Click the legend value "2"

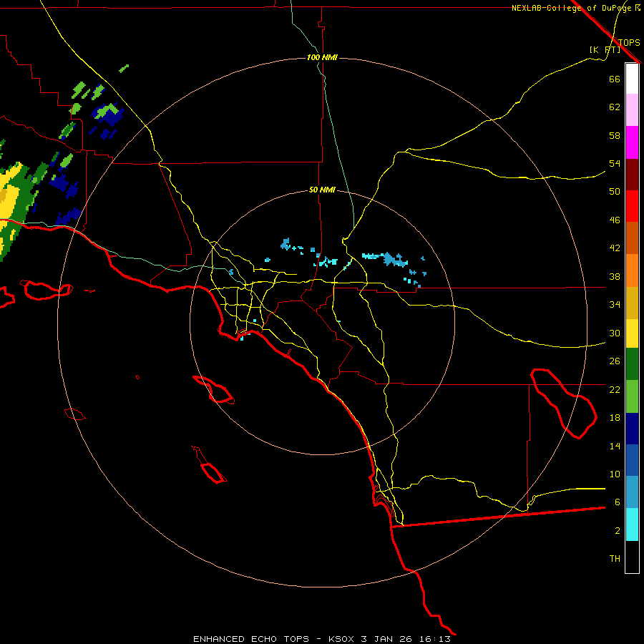point(617,531)
